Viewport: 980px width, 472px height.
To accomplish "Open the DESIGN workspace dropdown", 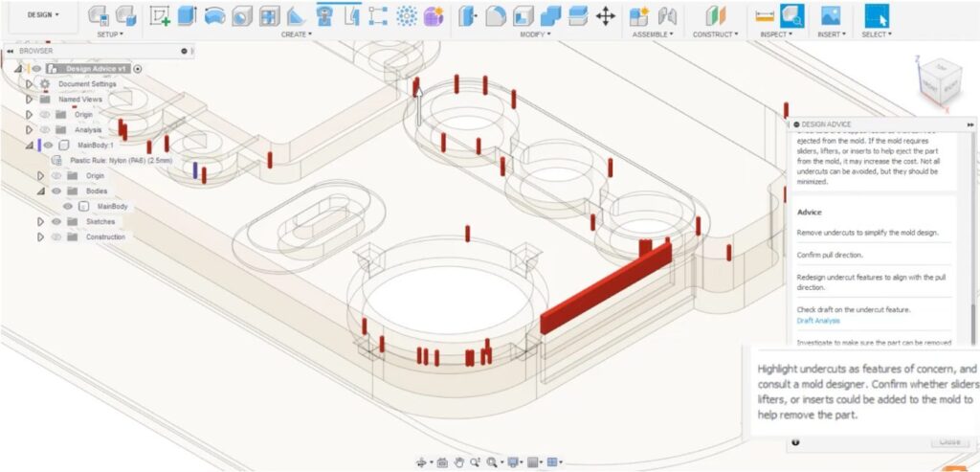I will pos(42,14).
